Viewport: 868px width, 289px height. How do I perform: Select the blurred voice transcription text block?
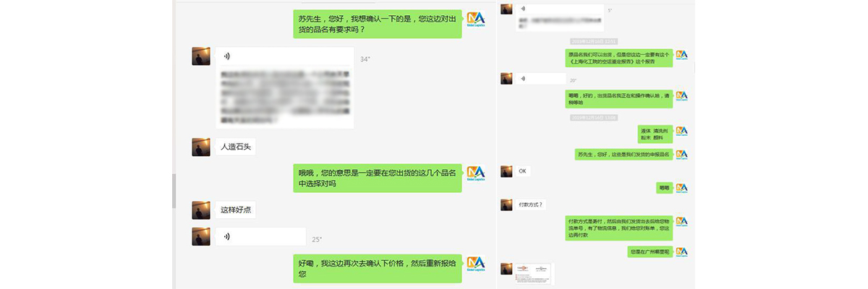284,97
